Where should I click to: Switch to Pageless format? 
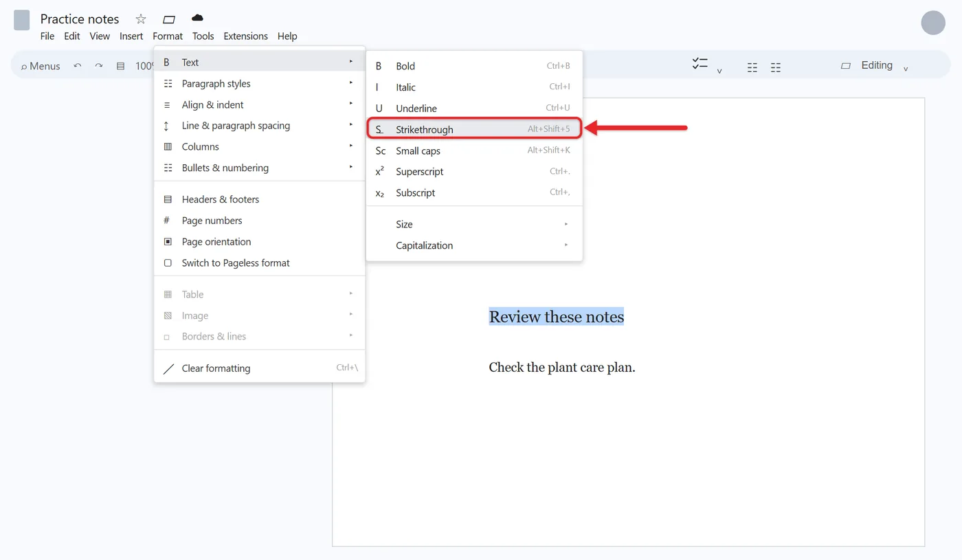259,263
